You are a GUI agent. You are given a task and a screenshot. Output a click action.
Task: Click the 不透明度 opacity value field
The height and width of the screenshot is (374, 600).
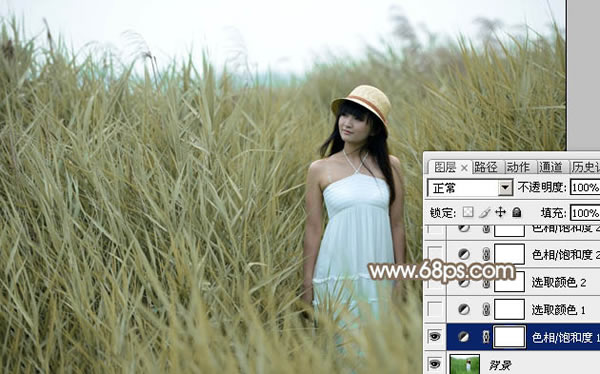tap(585, 188)
